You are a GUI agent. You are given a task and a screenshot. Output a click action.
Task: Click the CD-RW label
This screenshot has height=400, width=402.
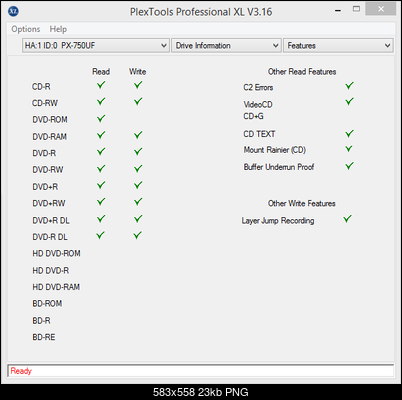[x=45, y=103]
